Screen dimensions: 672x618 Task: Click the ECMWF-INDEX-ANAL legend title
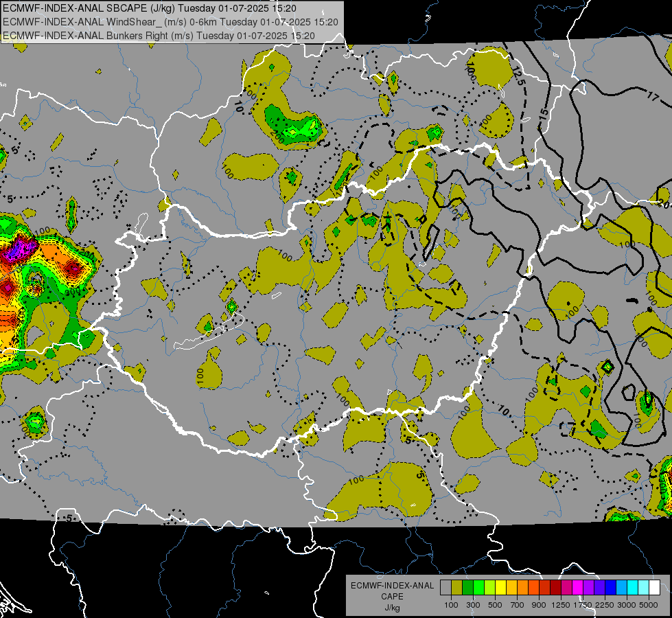click(392, 586)
